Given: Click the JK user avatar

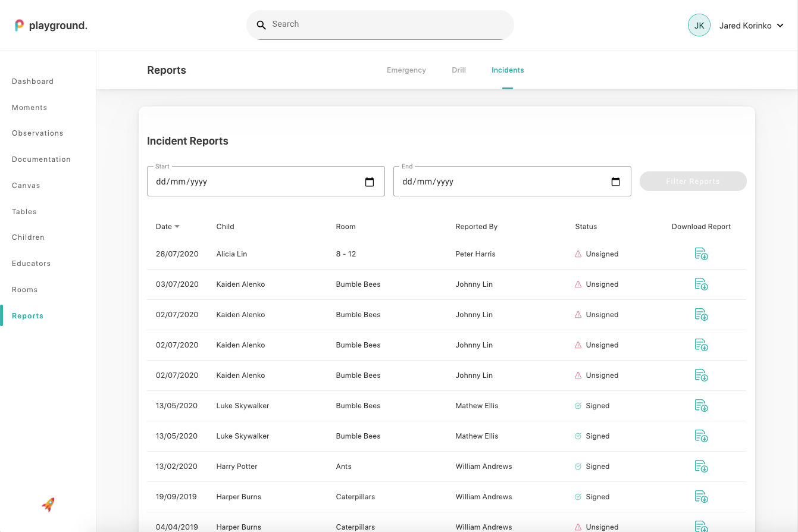Looking at the screenshot, I should [699, 26].
